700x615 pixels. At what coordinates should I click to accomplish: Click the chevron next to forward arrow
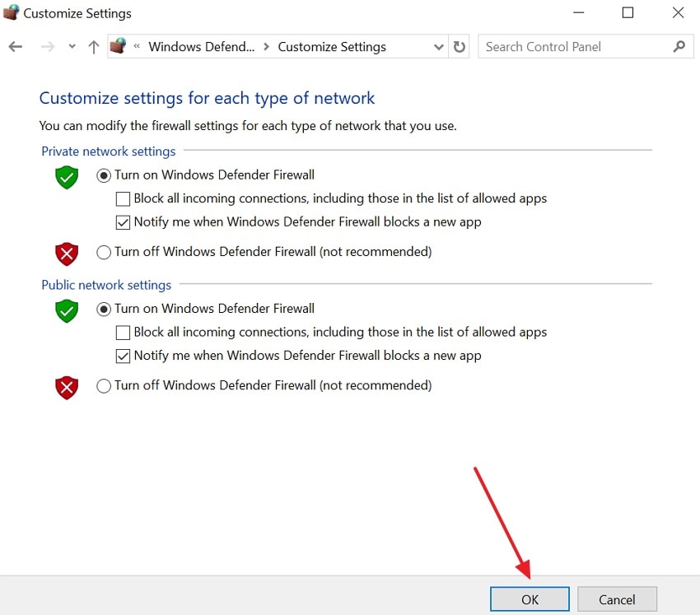(x=72, y=47)
